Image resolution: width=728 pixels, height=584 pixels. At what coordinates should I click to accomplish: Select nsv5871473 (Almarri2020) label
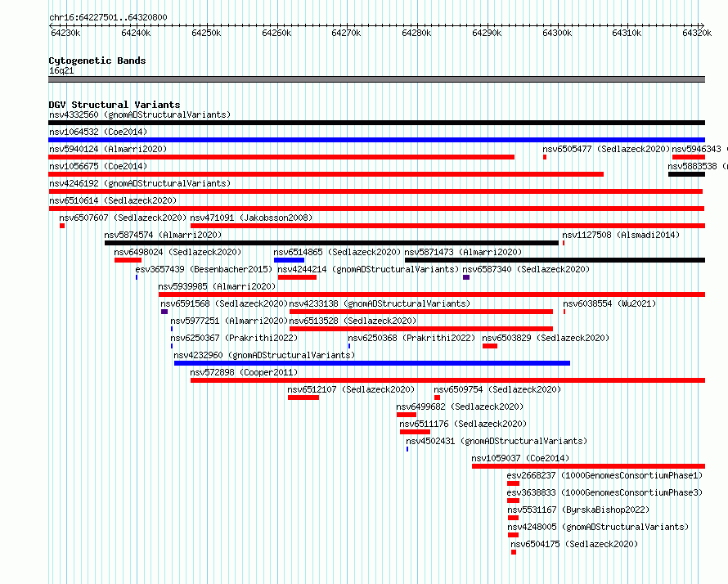pos(463,252)
